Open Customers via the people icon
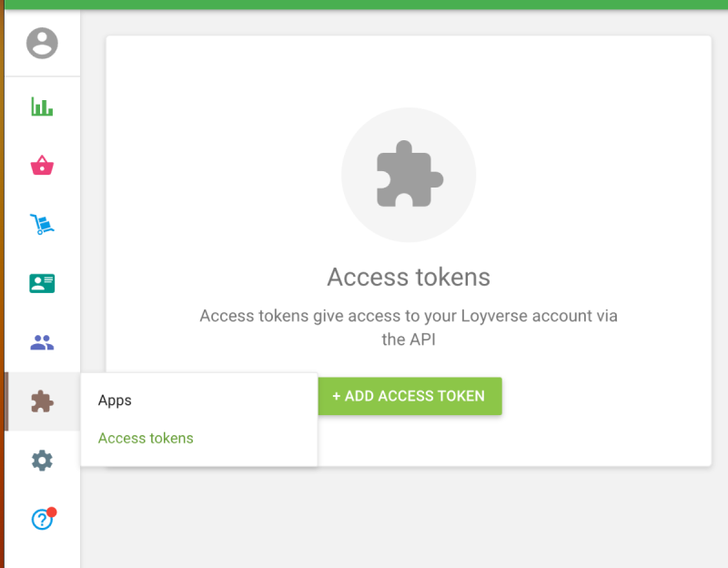The width and height of the screenshot is (728, 568). [x=42, y=343]
